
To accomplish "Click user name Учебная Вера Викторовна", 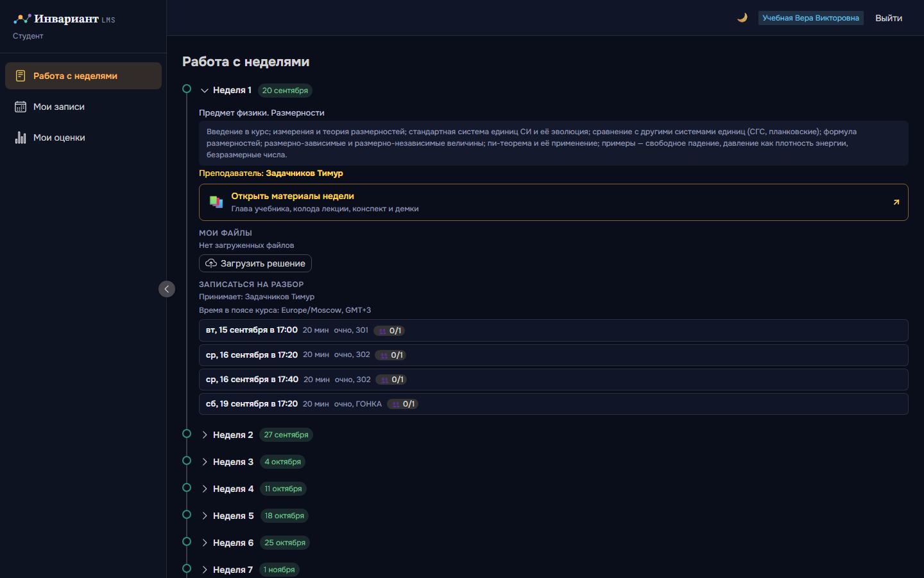I will point(810,18).
